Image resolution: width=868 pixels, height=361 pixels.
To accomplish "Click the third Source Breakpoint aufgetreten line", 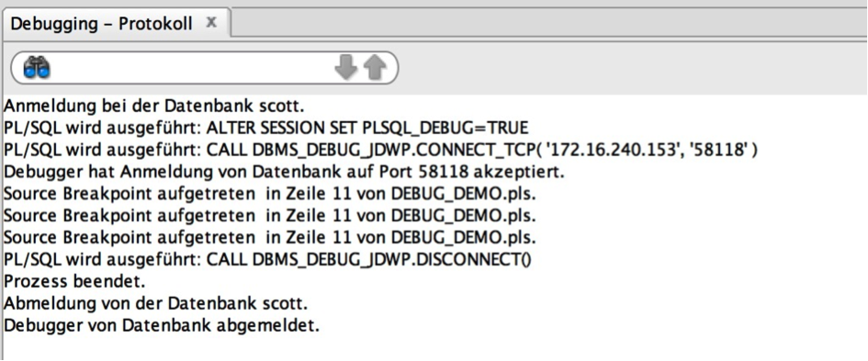I will point(270,238).
